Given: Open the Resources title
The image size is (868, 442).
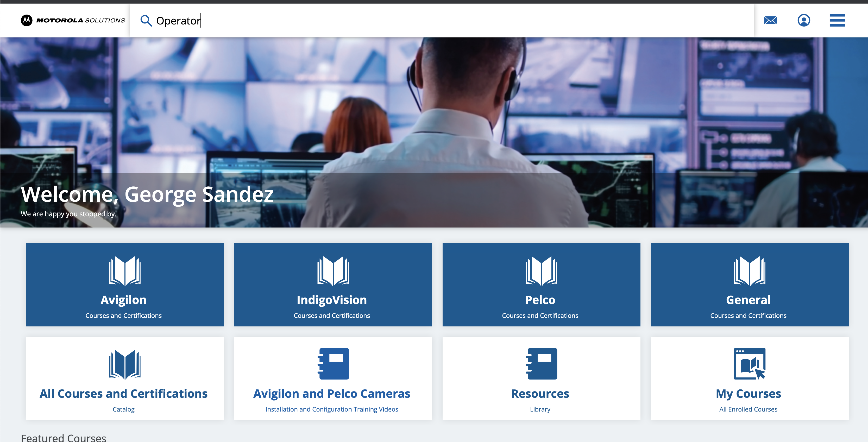Looking at the screenshot, I should [540, 394].
